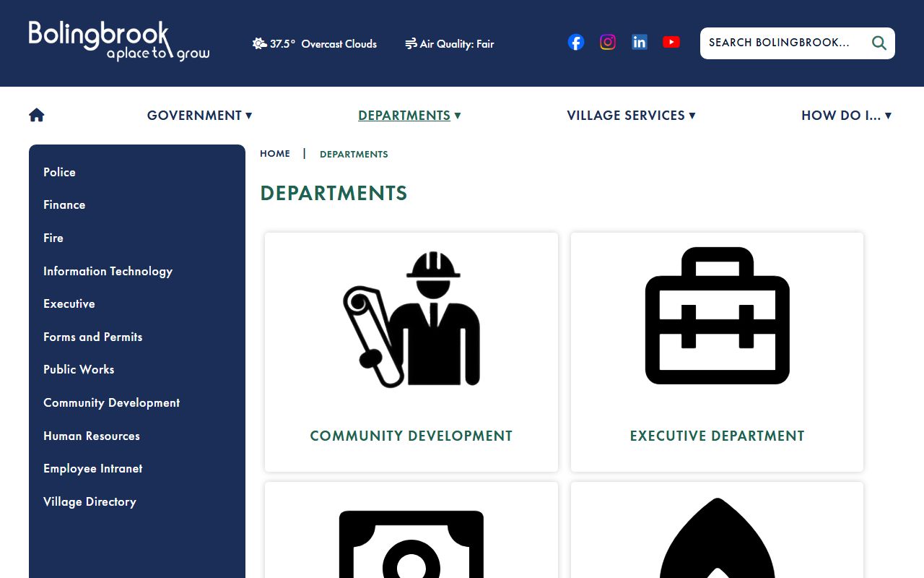Expand the Government menu
This screenshot has width=924, height=578.
(x=200, y=116)
